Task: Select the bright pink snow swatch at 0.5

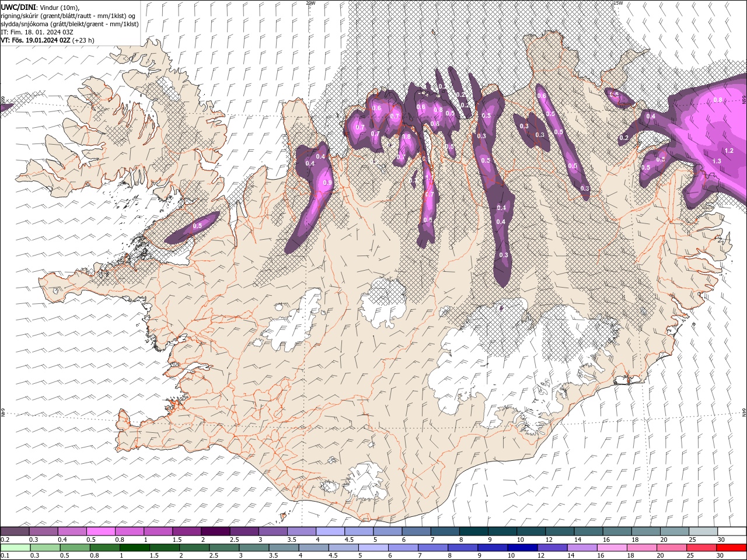Action: coord(102,531)
